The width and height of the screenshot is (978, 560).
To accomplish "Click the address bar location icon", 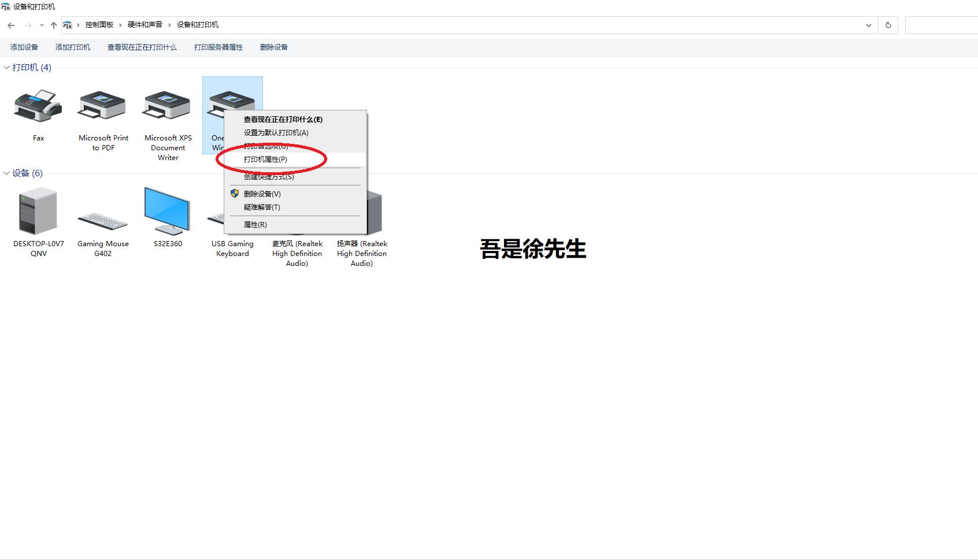I will (68, 25).
